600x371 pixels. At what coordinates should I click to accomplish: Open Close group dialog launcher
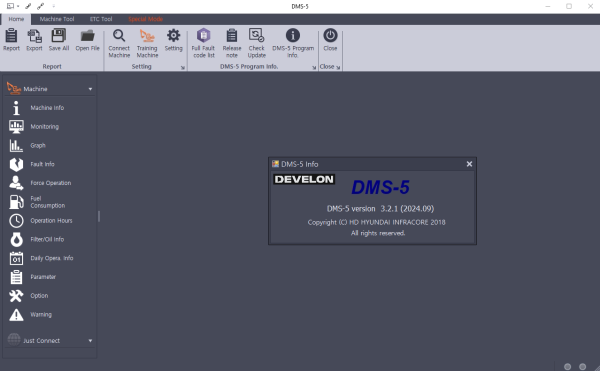[338, 68]
